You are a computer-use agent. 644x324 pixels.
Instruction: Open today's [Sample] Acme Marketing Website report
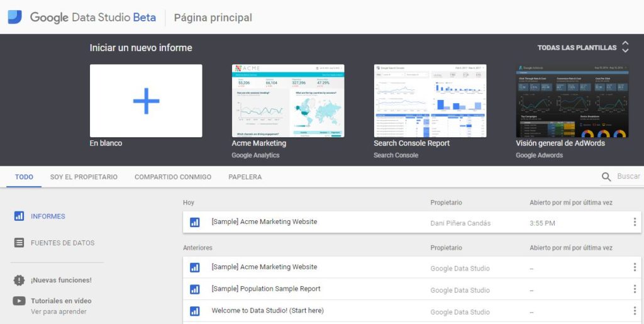coord(264,221)
